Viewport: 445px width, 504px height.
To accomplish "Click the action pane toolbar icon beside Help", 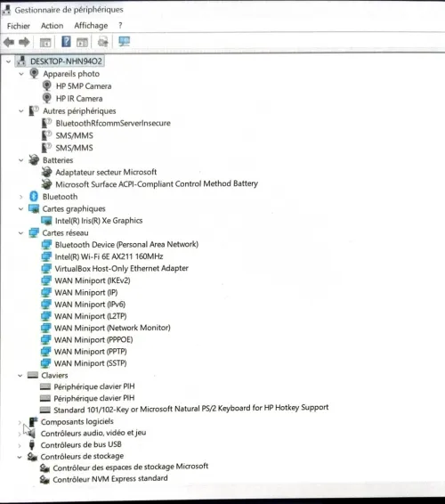I will (x=82, y=42).
